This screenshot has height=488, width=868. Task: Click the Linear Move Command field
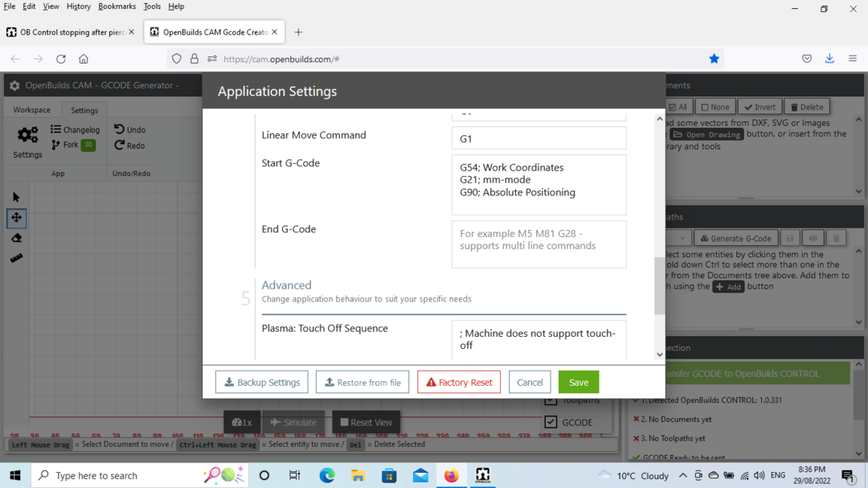point(539,138)
